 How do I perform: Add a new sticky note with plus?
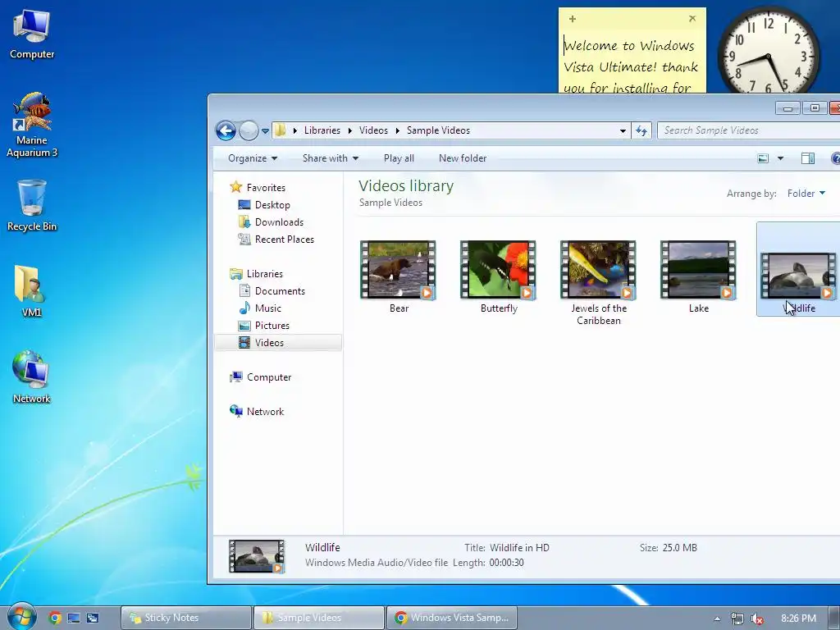(572, 19)
